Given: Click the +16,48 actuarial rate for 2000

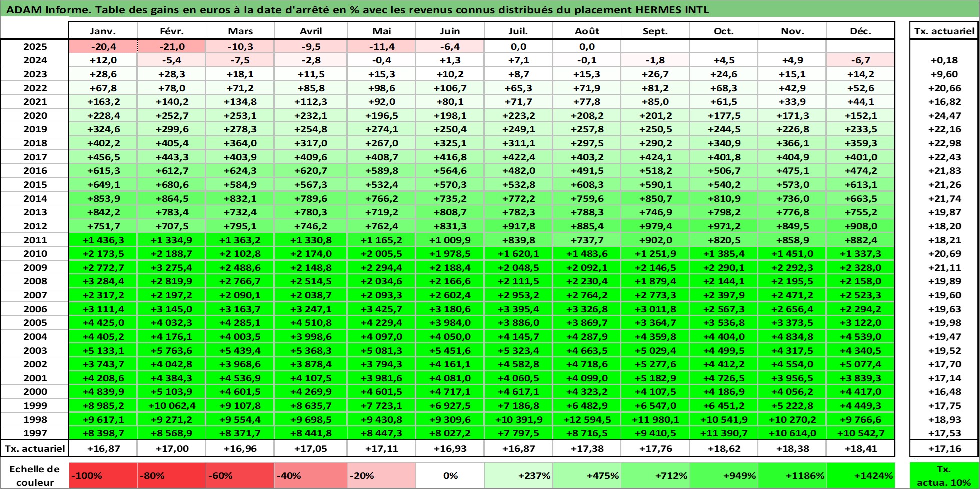Looking at the screenshot, I should coord(944,392).
